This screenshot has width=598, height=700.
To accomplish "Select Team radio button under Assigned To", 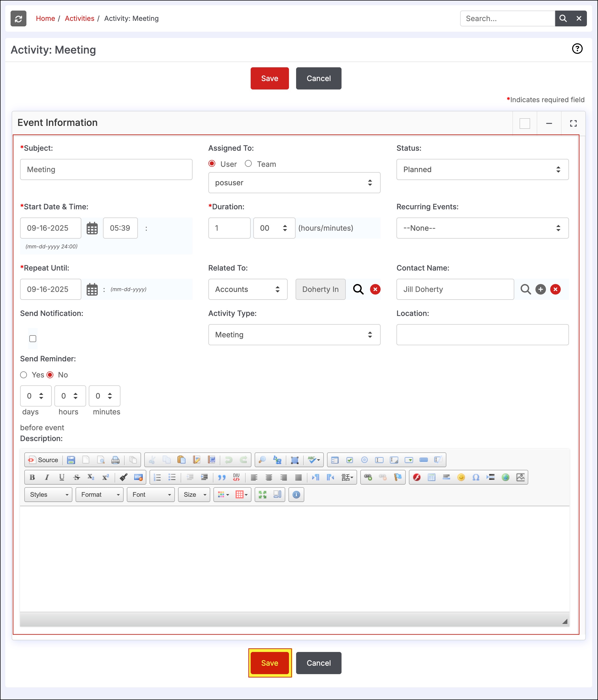I will (x=248, y=164).
